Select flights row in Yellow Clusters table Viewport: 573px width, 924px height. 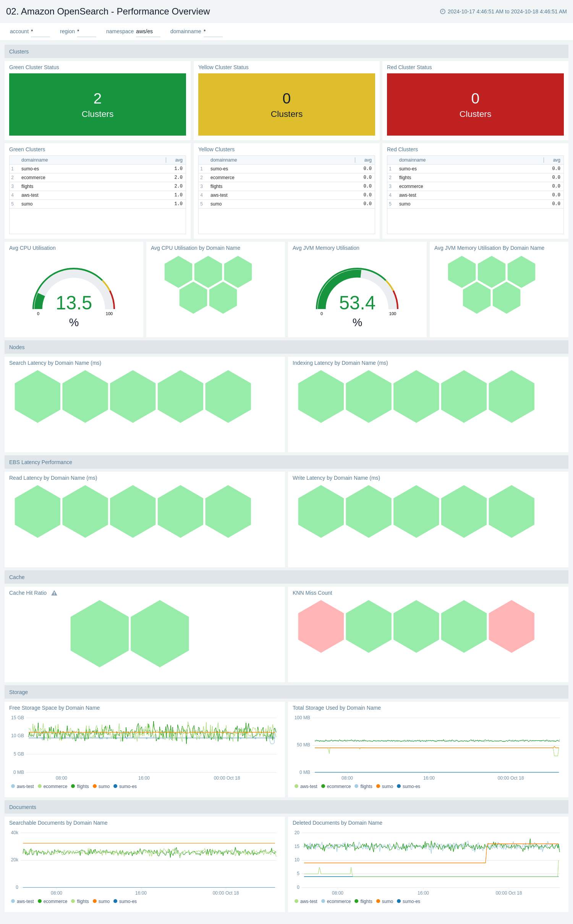(x=286, y=186)
